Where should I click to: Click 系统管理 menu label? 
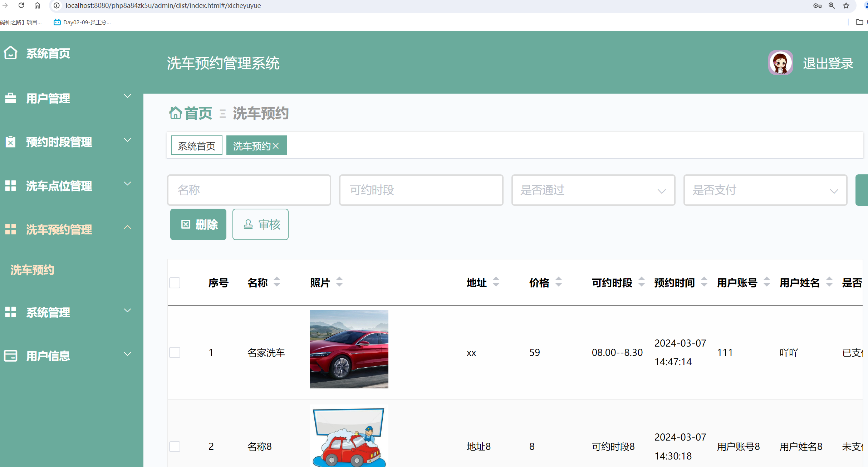coord(48,312)
